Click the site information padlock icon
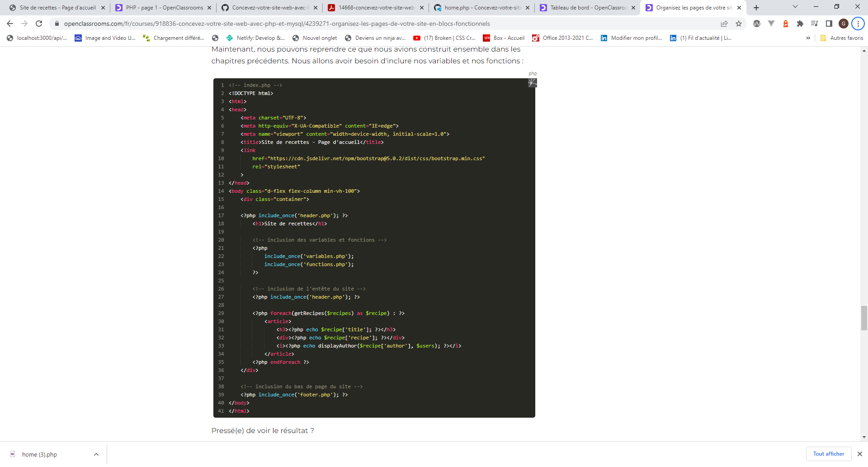Screen dimensions: 868x467 tap(57, 24)
